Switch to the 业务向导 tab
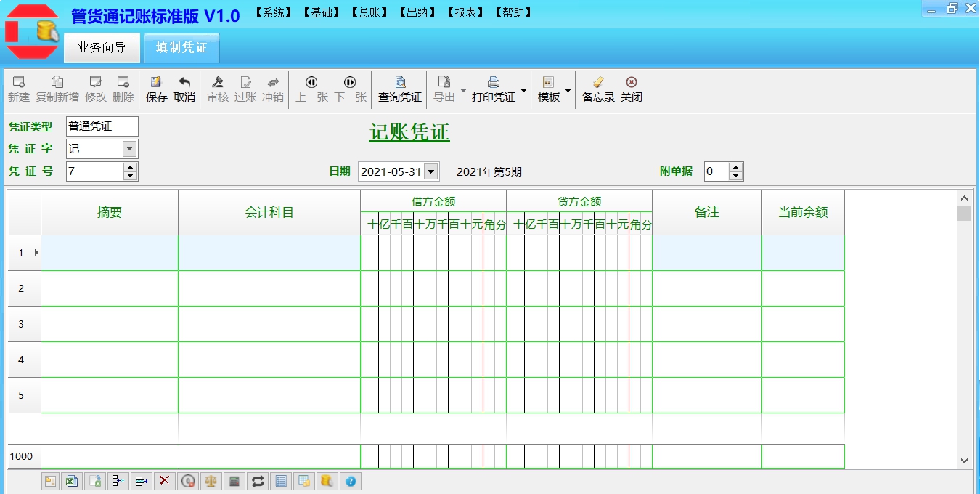Viewport: 980px width, 494px height. [102, 47]
